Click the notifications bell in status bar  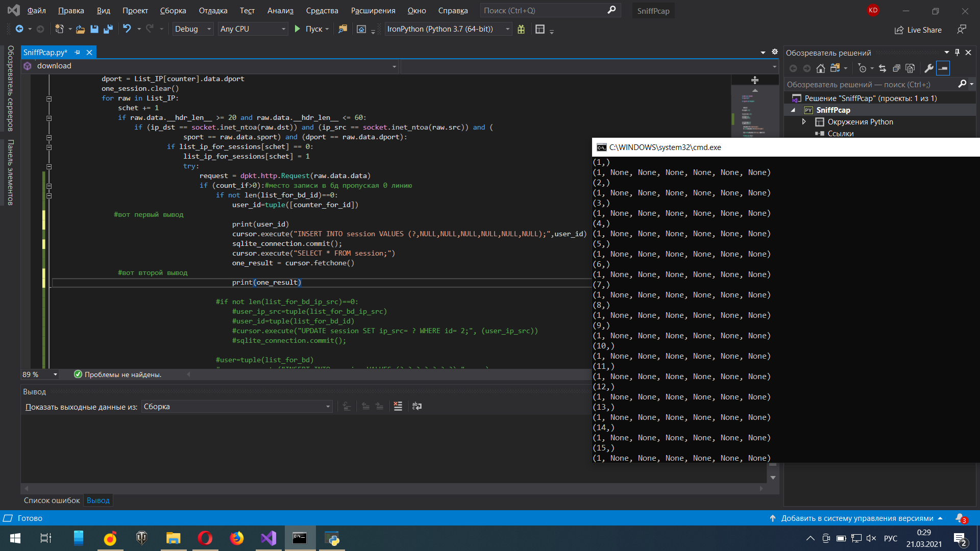(x=961, y=518)
